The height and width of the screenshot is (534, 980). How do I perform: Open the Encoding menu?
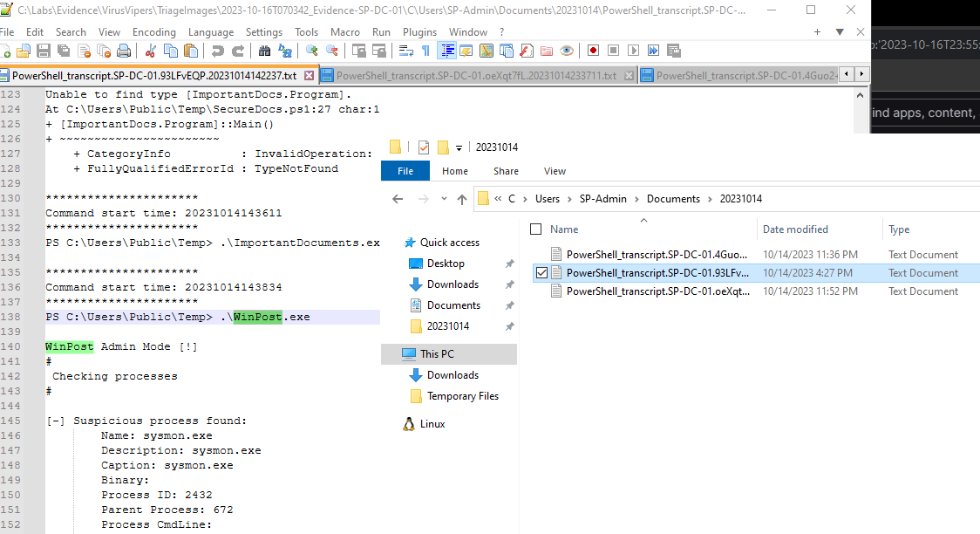153,32
